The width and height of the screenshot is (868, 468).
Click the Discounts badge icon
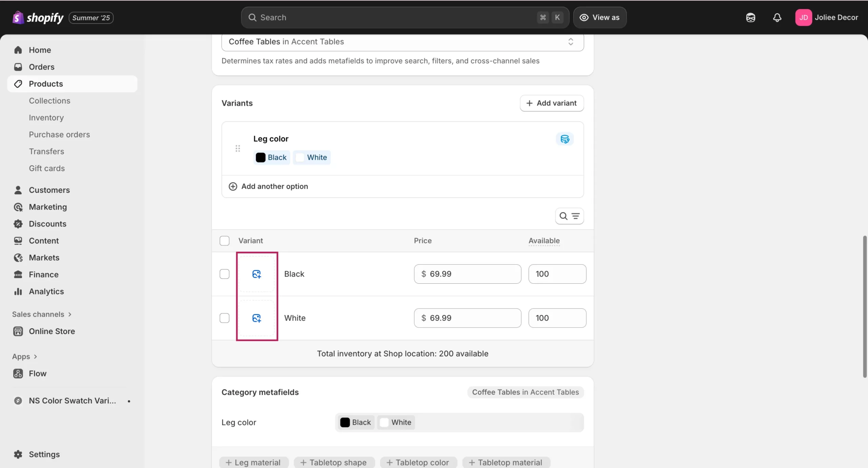(x=18, y=224)
